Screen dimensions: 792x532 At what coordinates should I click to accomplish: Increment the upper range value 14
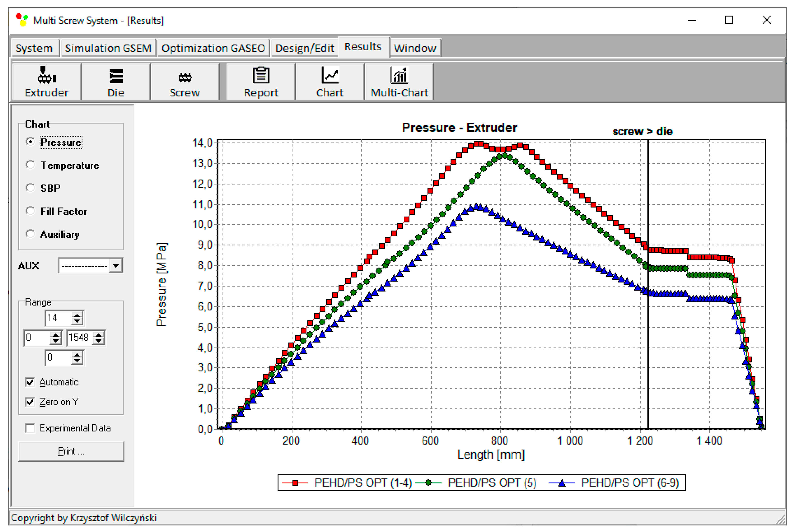pyautogui.click(x=77, y=315)
